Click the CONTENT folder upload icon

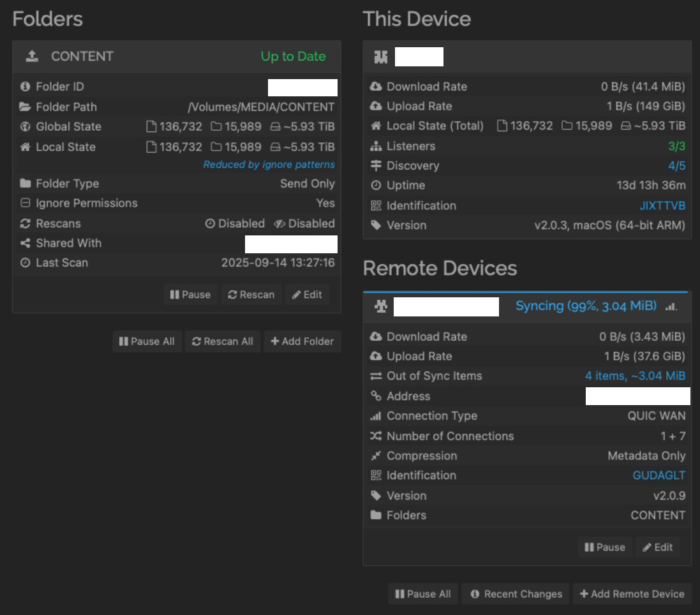point(32,57)
